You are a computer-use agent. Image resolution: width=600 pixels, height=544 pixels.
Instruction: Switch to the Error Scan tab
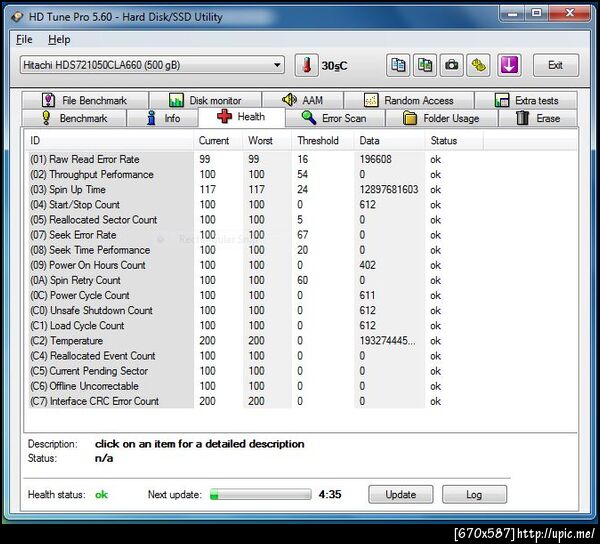[x=335, y=118]
